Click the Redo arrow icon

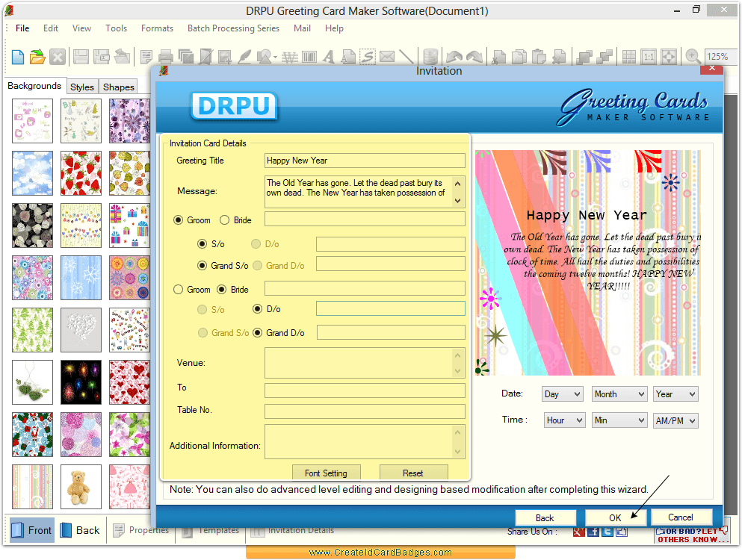click(x=474, y=57)
